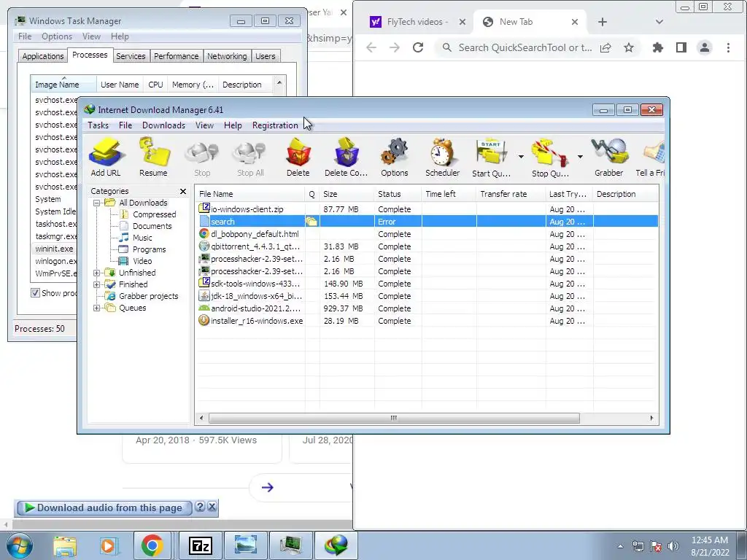The height and width of the screenshot is (560, 747).
Task: Expand the Finished category node
Action: (97, 284)
